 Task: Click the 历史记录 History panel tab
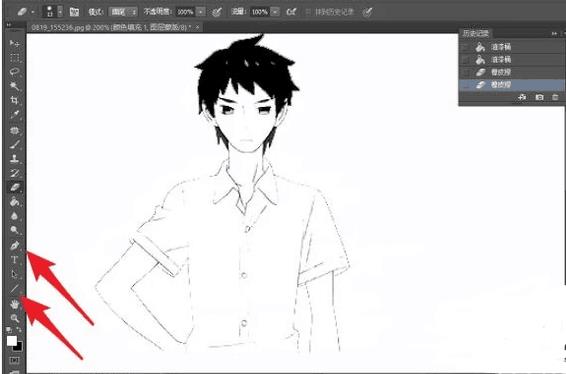475,34
